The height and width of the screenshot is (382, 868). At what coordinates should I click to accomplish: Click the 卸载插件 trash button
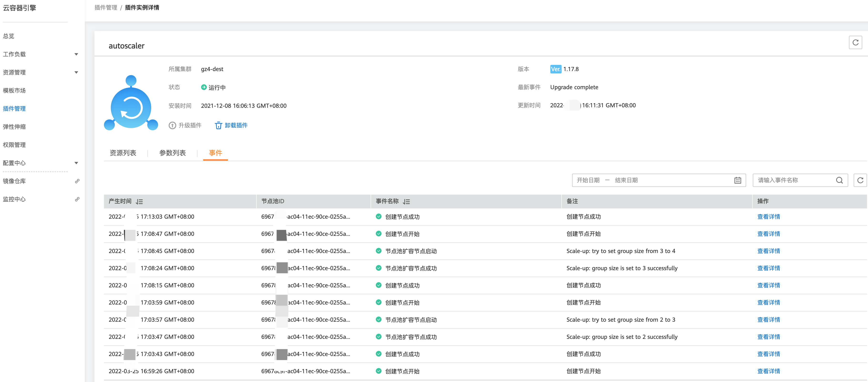pyautogui.click(x=231, y=125)
